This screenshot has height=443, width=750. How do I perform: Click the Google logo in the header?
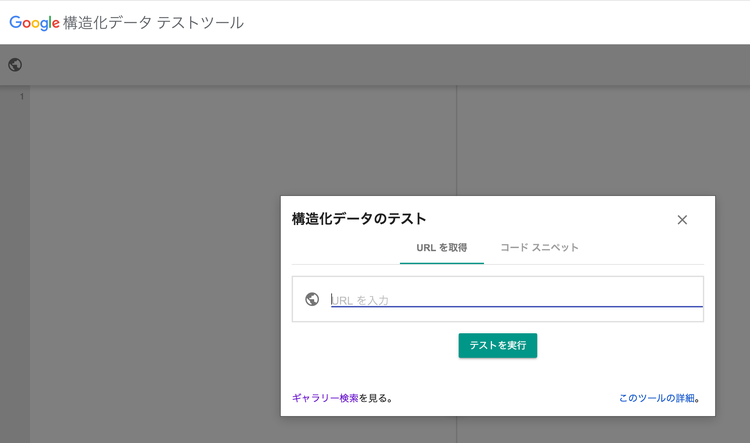coord(34,22)
